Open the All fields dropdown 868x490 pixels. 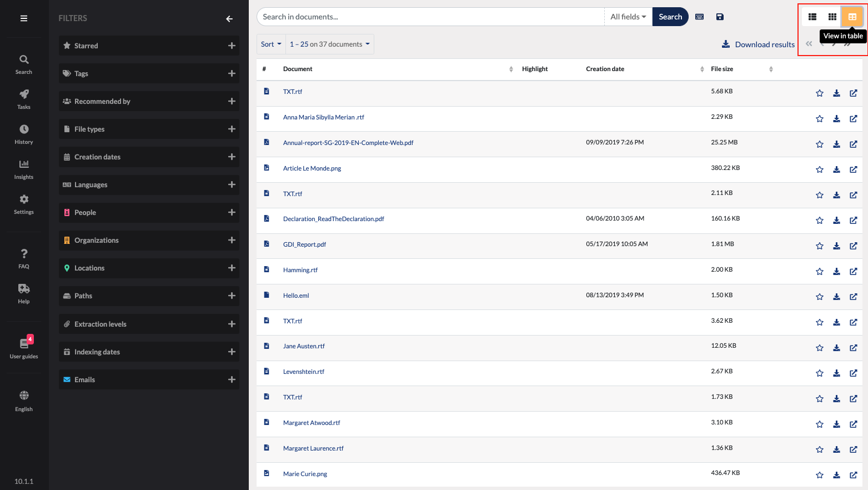coord(628,17)
